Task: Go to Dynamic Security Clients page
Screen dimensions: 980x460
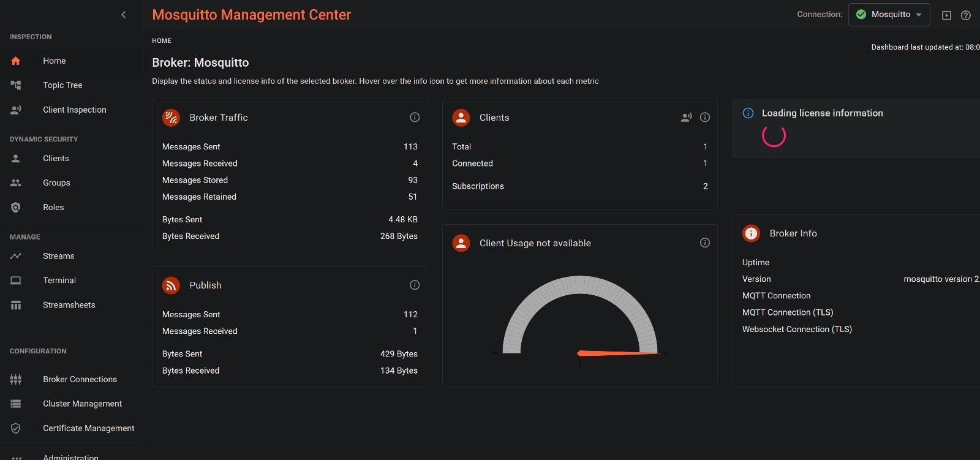Action: click(56, 158)
